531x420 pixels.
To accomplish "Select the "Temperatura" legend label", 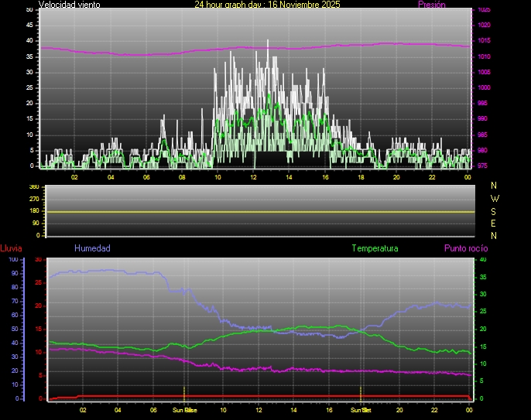I will (375, 248).
